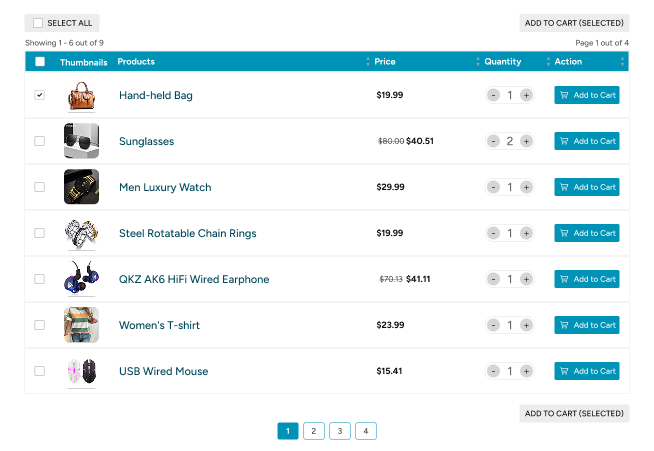The height and width of the screenshot is (451, 654).
Task: Click top Add to Cart (Selected) button
Action: [x=574, y=23]
